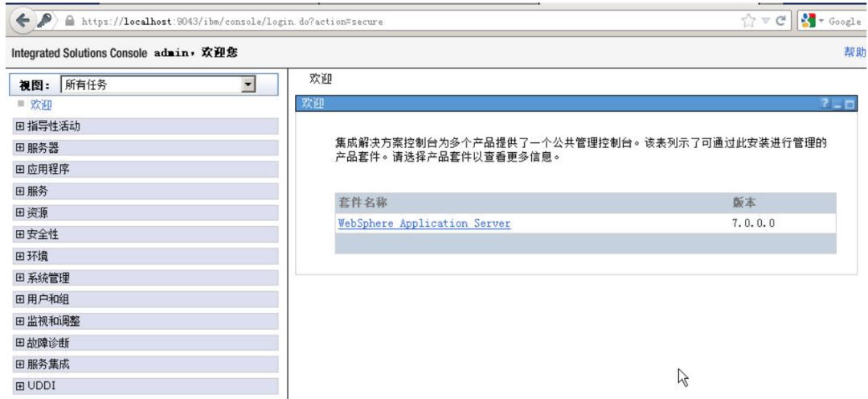
Task: Open the help question mark in the 欢迎 portlet header
Action: click(825, 104)
